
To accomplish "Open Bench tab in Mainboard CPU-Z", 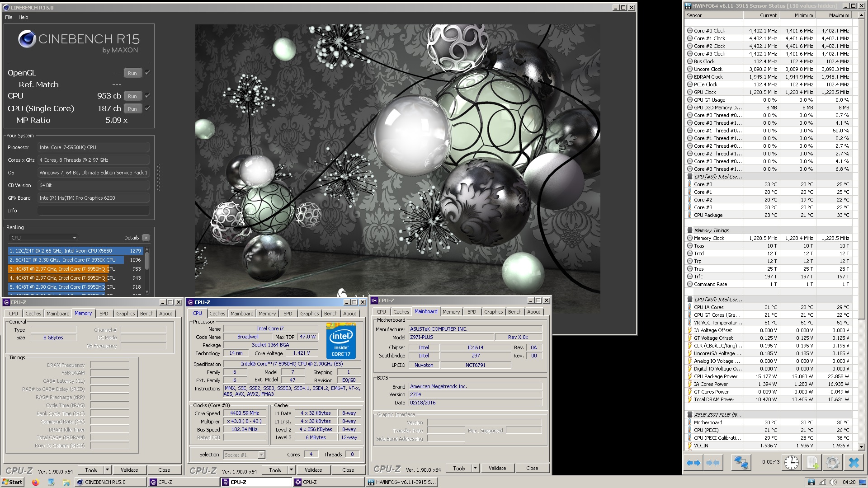I will click(514, 312).
